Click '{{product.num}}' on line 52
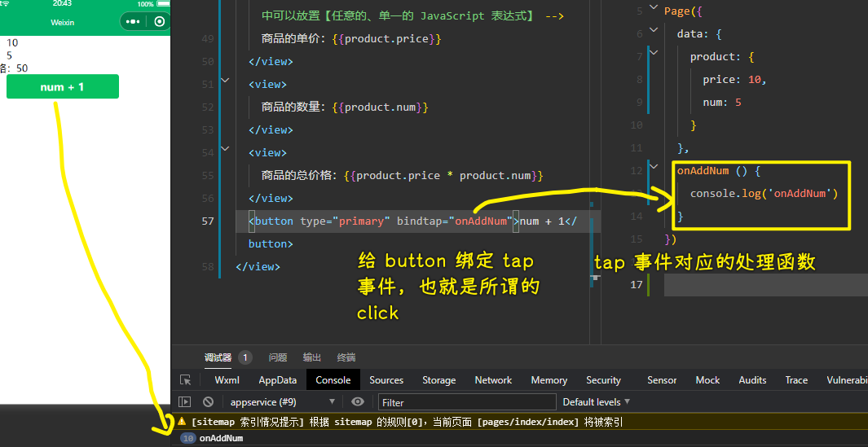 point(381,107)
